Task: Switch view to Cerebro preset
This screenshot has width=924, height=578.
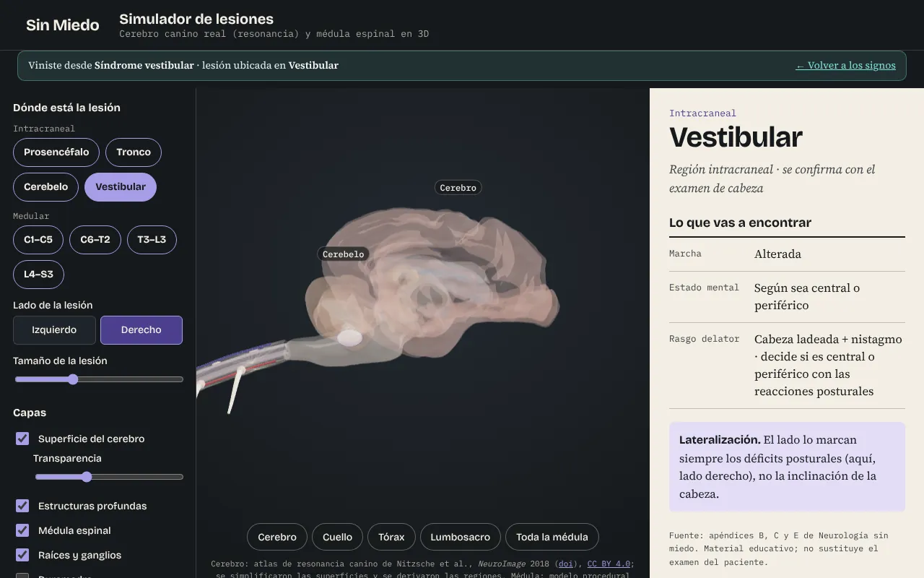Action: click(x=277, y=538)
